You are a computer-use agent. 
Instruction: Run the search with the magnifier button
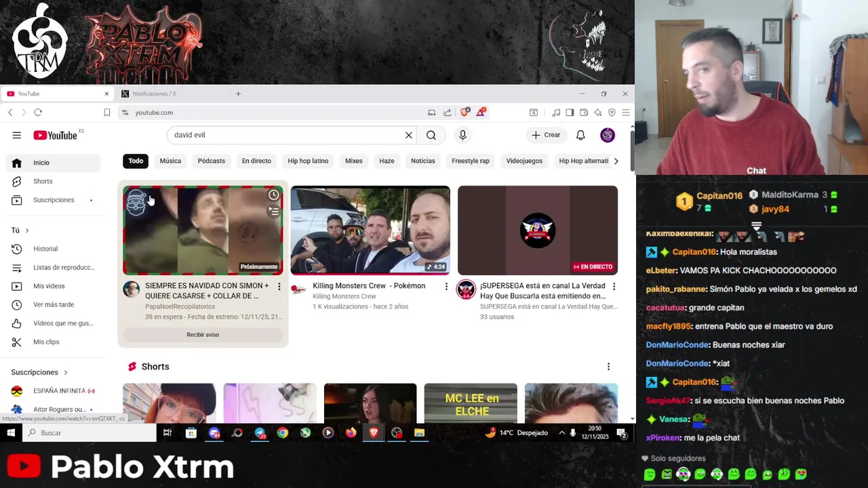[x=431, y=135]
